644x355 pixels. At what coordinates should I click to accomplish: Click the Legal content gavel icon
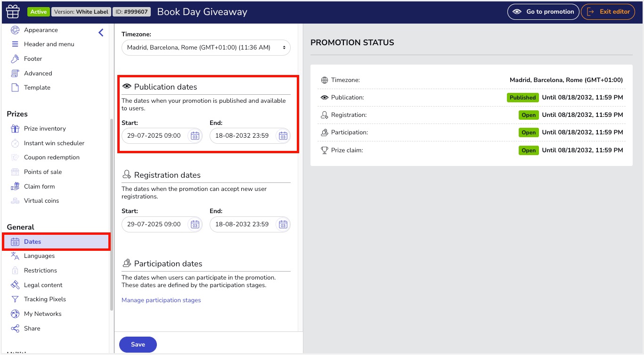[x=15, y=285]
